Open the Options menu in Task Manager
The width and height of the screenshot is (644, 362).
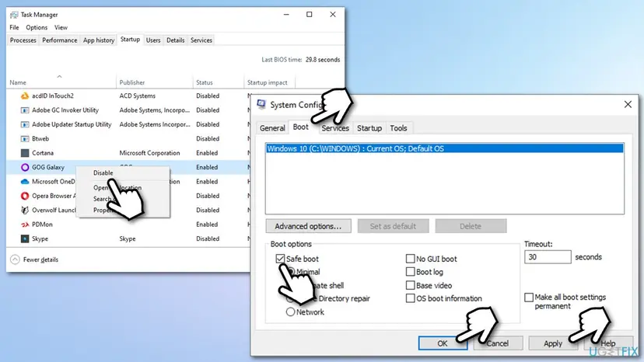pyautogui.click(x=37, y=27)
